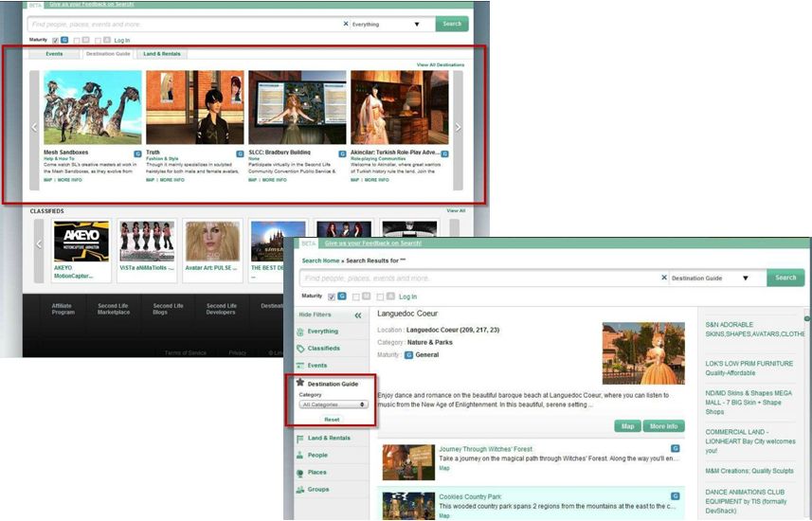Enable the Adult maturity checkbox in search results
The width and height of the screenshot is (812, 521).
click(x=380, y=296)
